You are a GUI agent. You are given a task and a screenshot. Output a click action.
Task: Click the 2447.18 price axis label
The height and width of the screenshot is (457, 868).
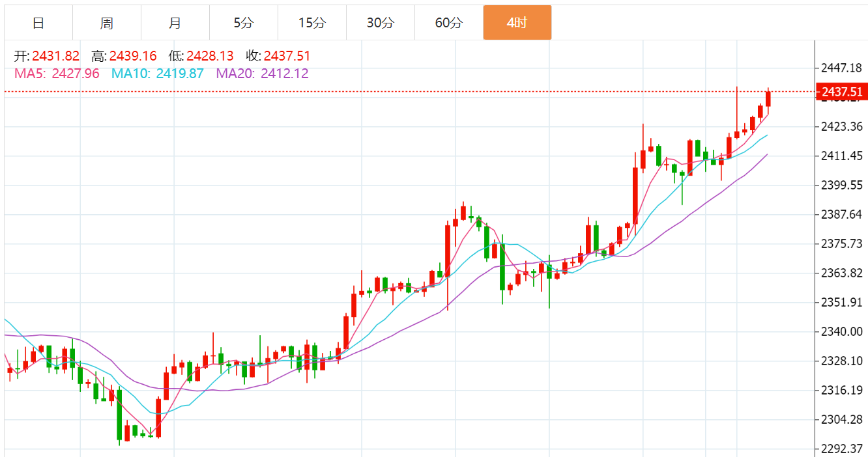(x=843, y=68)
